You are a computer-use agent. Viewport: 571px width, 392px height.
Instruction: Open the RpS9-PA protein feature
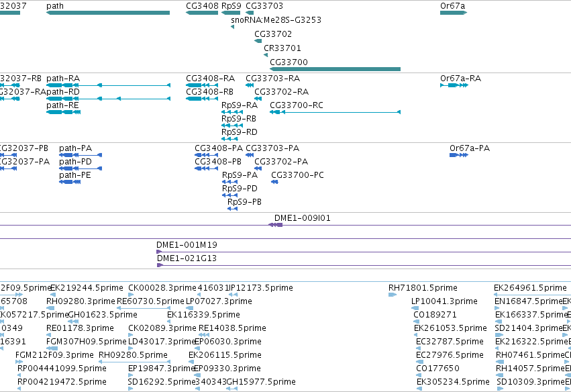tap(229, 182)
